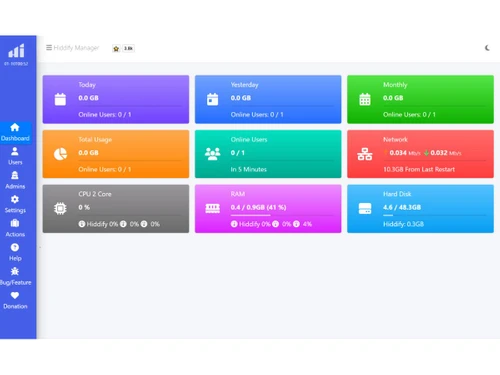Click the Network topology icon
The height and width of the screenshot is (375, 500).
point(365,154)
